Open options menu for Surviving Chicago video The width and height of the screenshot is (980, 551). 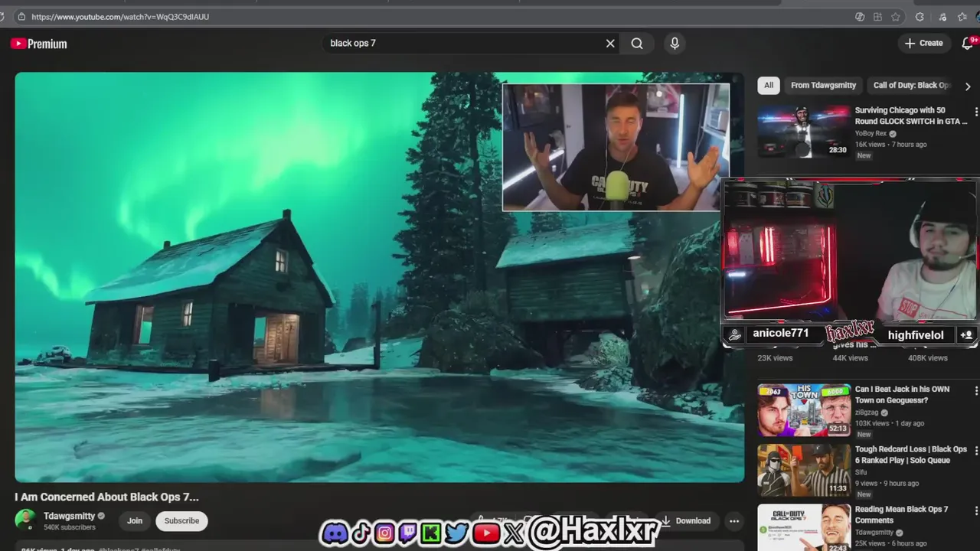click(x=975, y=112)
